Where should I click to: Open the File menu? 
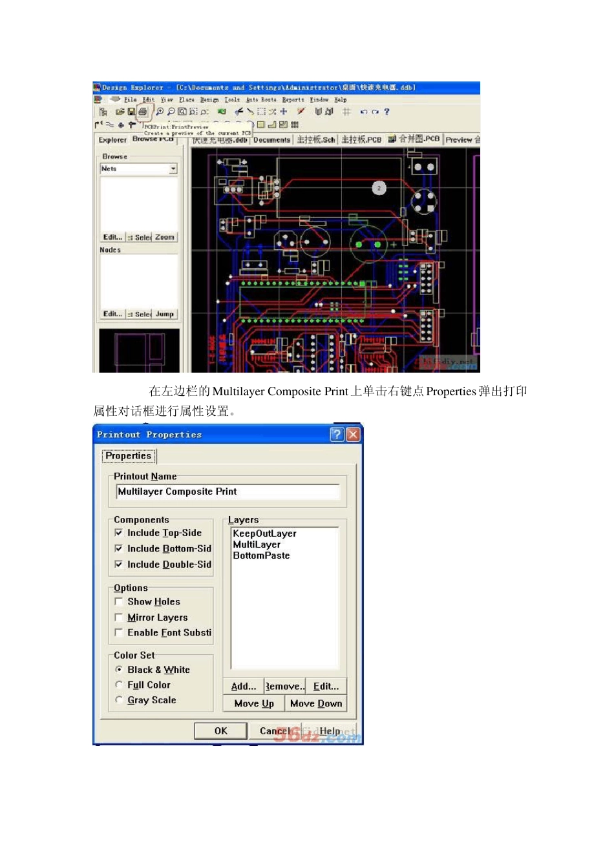[130, 99]
